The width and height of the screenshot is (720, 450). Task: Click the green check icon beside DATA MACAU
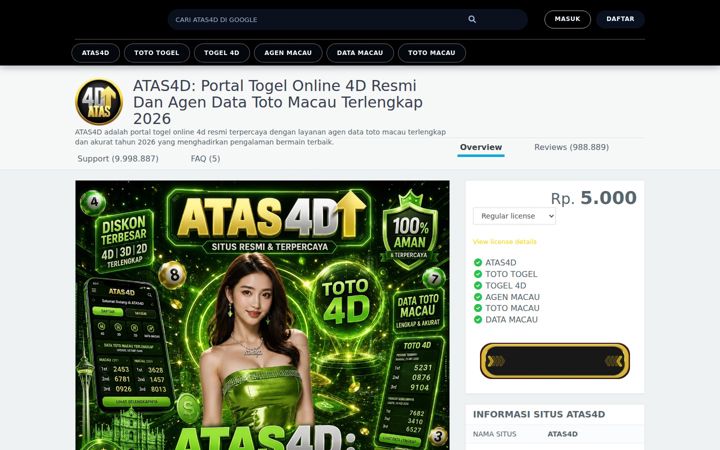[x=478, y=320]
